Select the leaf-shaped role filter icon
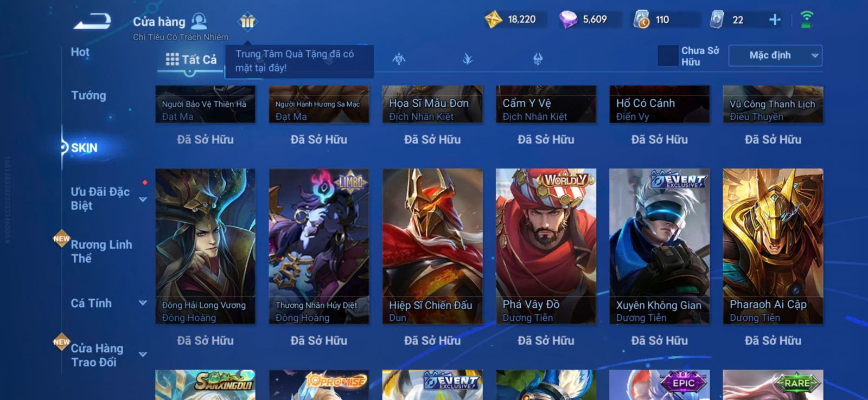868x400 pixels. tap(468, 59)
